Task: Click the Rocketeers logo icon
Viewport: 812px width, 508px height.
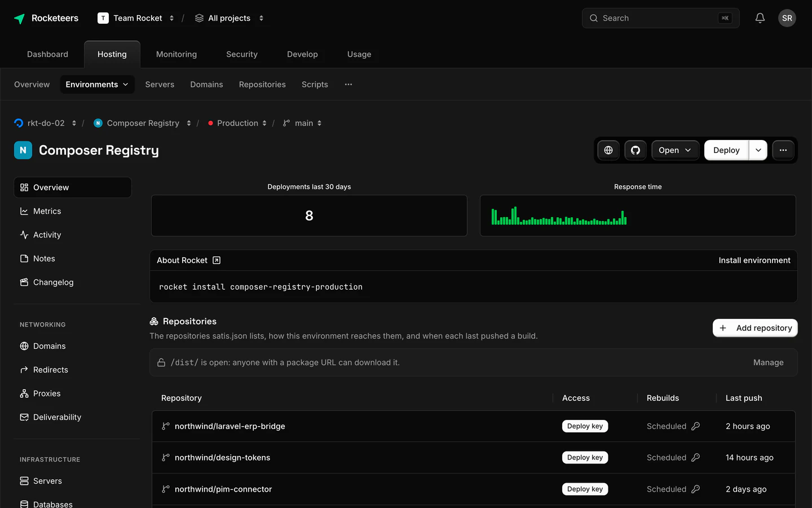Action: click(19, 19)
